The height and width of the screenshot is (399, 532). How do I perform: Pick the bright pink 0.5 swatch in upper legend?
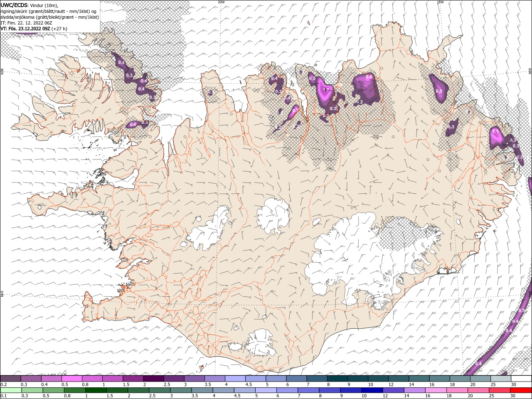click(72, 379)
